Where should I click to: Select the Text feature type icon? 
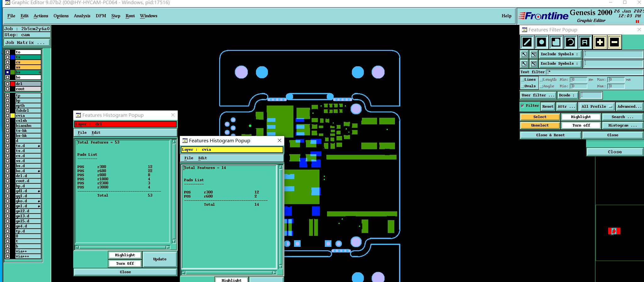pos(585,42)
